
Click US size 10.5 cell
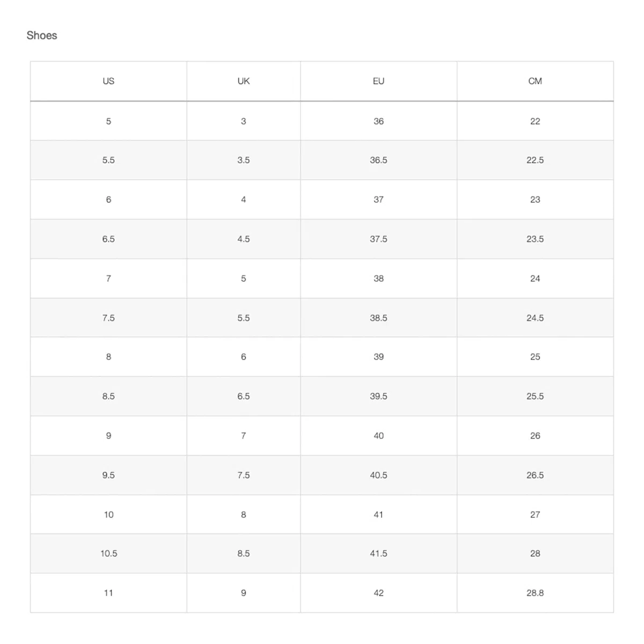pos(108,553)
